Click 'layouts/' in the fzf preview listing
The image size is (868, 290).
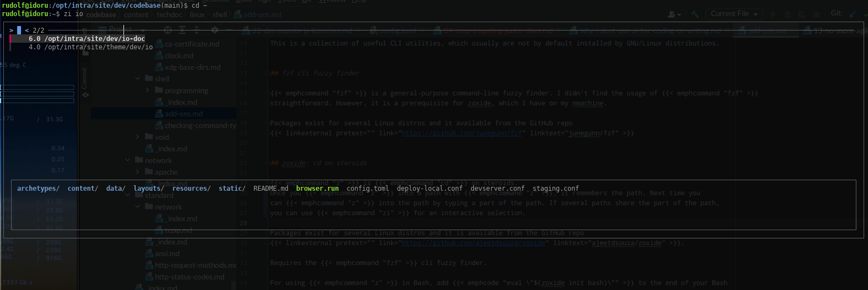(148, 189)
